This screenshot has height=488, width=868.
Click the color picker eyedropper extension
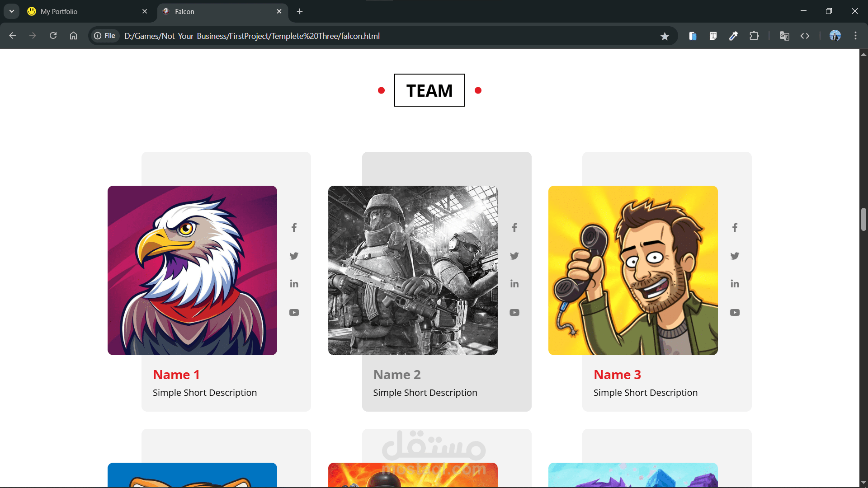pyautogui.click(x=733, y=36)
